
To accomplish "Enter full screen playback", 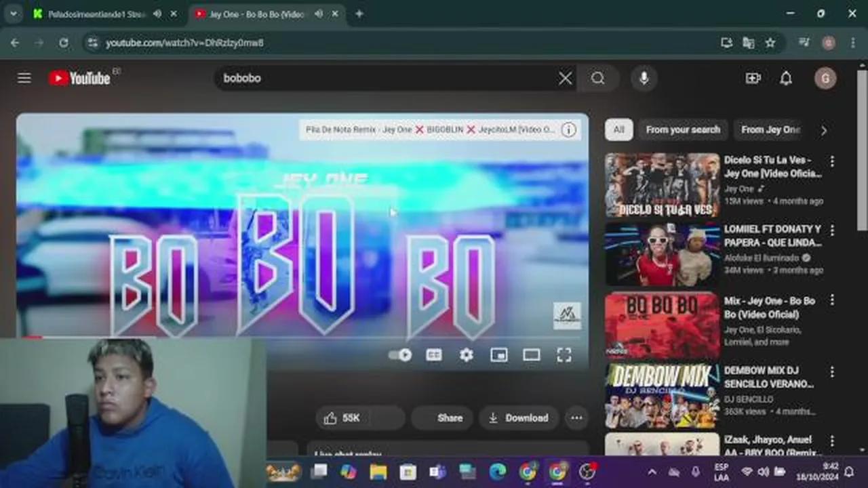I will (x=564, y=354).
